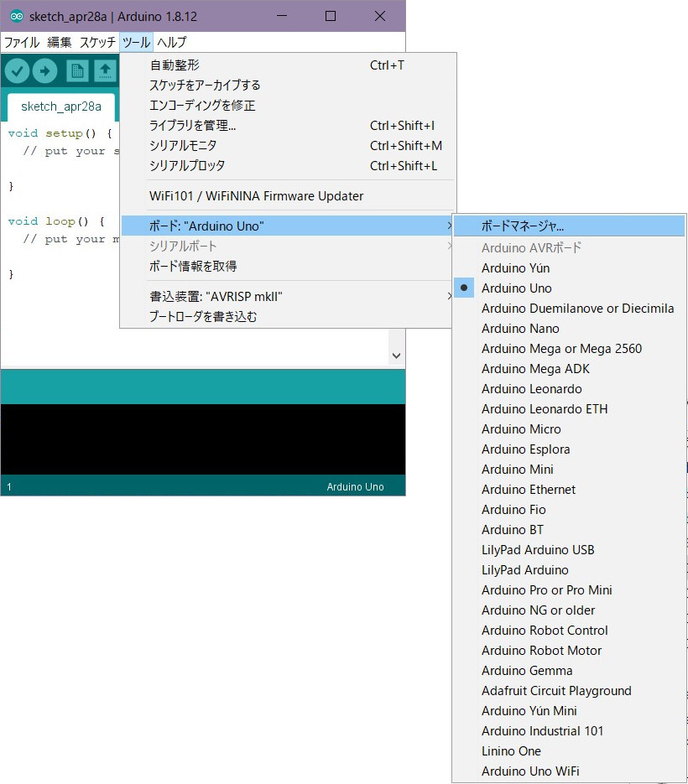This screenshot has width=688, height=784.
Task: Select Arduino Ethernet board
Action: pos(568,490)
